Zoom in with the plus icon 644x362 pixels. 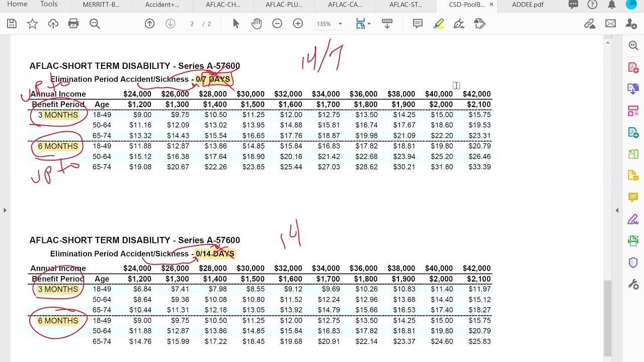click(298, 24)
